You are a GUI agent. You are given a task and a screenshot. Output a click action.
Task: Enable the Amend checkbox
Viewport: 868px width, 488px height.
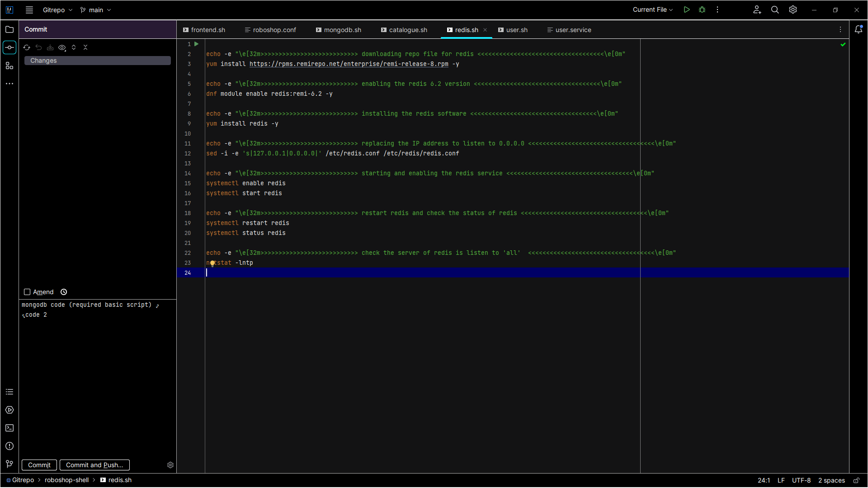[x=27, y=292]
